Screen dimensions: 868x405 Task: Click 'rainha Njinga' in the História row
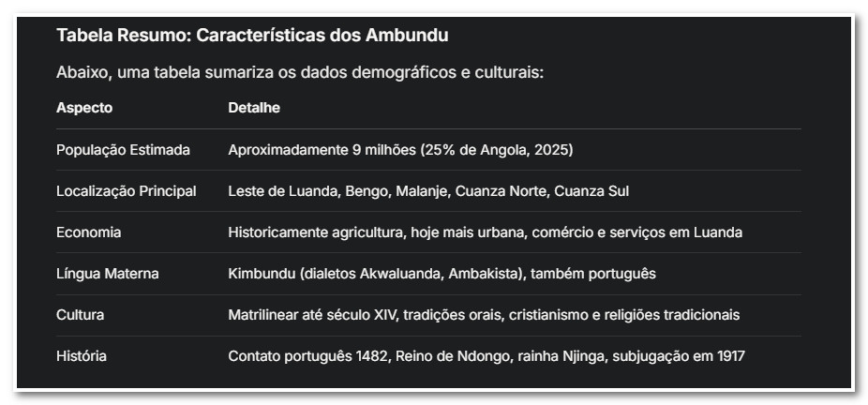click(538, 356)
